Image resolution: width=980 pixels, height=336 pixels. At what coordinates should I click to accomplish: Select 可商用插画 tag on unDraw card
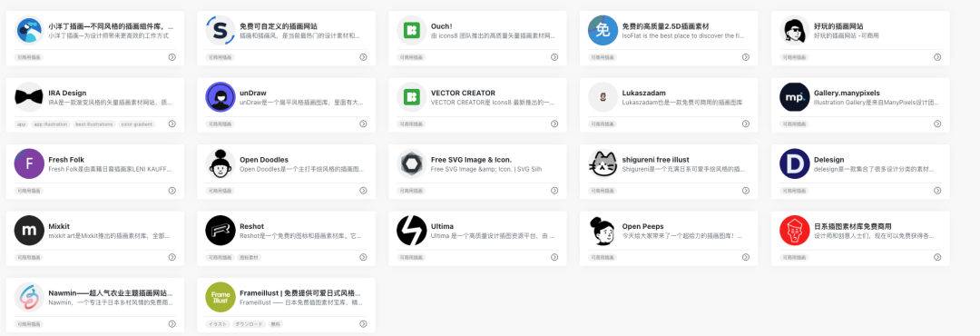pyautogui.click(x=219, y=124)
